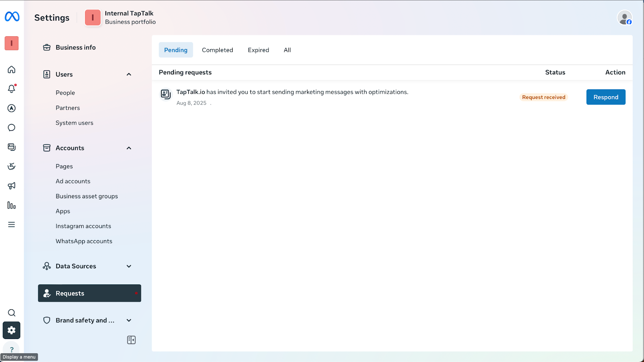Click the Search magnifier icon
Image resolution: width=644 pixels, height=362 pixels.
[12, 313]
